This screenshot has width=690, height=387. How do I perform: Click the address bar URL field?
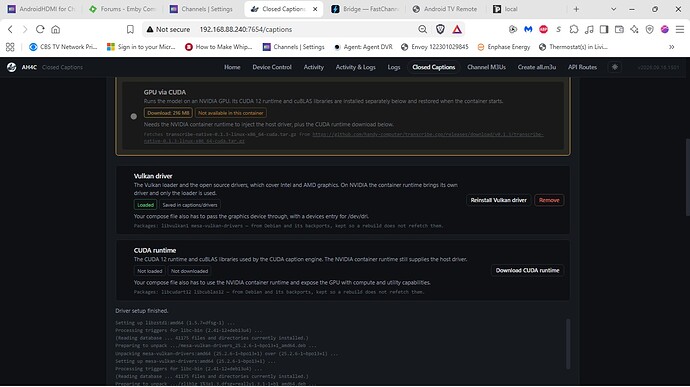(304, 29)
